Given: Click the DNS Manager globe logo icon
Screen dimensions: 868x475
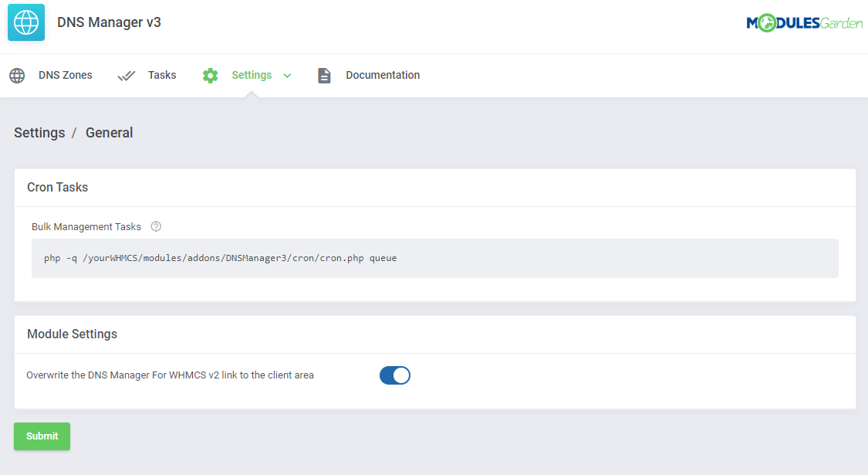Looking at the screenshot, I should [x=26, y=22].
